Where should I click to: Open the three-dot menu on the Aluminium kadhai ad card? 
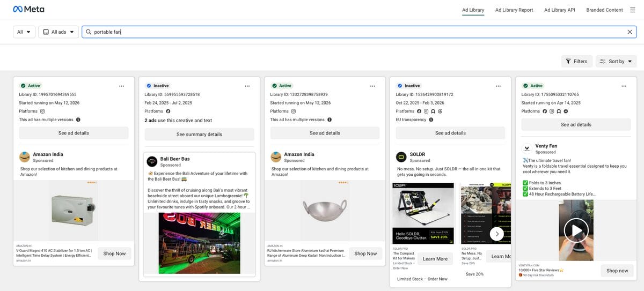(373, 86)
